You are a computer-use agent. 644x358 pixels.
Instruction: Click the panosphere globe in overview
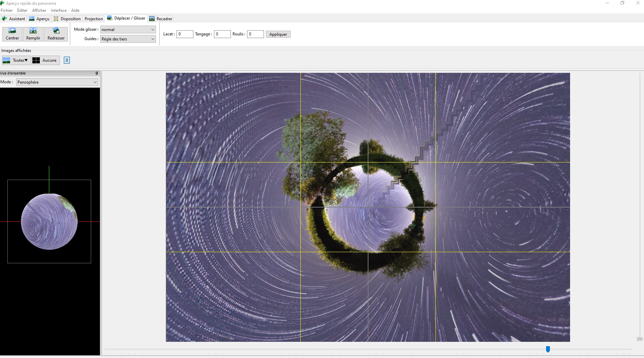pos(49,221)
